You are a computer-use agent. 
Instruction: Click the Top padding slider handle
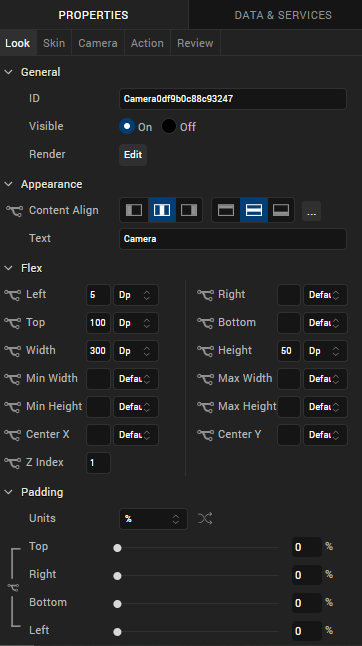[117, 548]
